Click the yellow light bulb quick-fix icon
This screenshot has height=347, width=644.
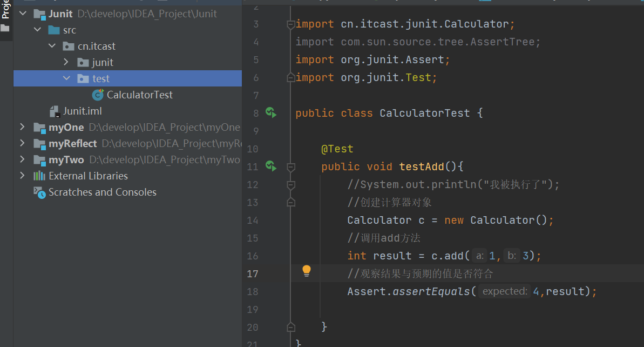point(307,271)
